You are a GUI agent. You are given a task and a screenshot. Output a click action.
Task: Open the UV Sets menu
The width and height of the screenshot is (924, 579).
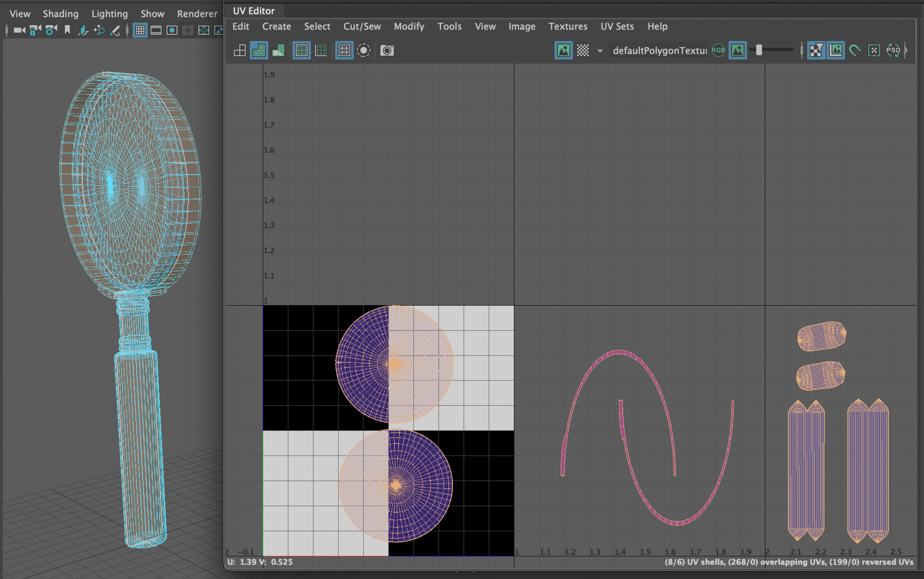[x=617, y=26]
